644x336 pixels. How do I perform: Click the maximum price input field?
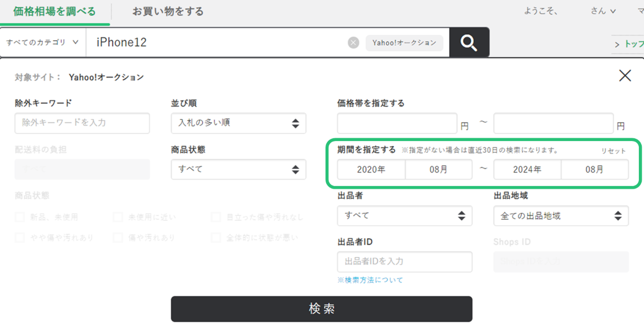pyautogui.click(x=553, y=123)
